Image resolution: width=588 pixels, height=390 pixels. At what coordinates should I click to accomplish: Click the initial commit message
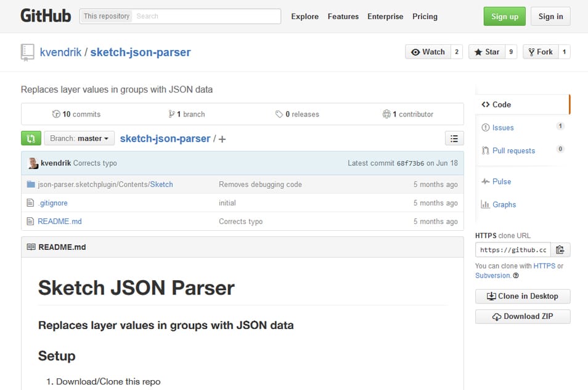[x=227, y=203]
